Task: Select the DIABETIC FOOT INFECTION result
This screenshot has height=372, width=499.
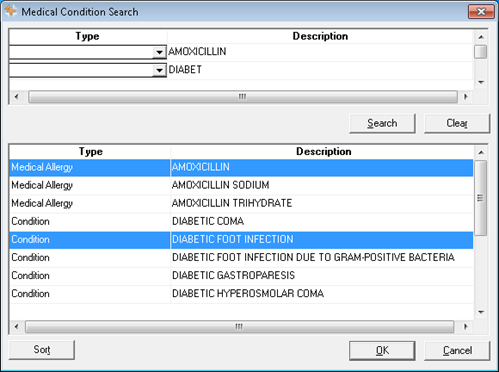Action: (241, 240)
